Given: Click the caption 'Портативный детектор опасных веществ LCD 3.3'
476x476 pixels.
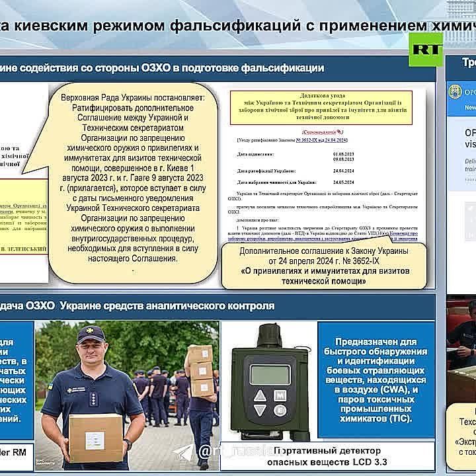Looking at the screenshot, I should [327, 456].
